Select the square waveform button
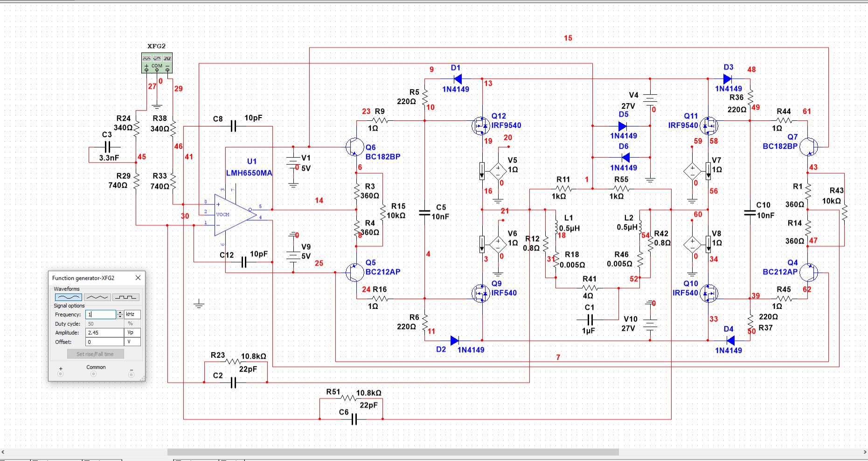Viewport: 868px width, 461px height. point(126,297)
